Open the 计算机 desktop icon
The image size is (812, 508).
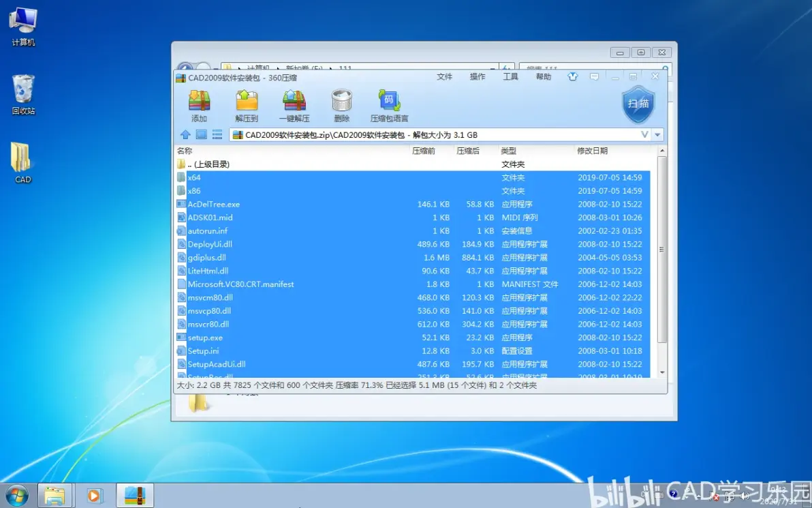click(23, 27)
